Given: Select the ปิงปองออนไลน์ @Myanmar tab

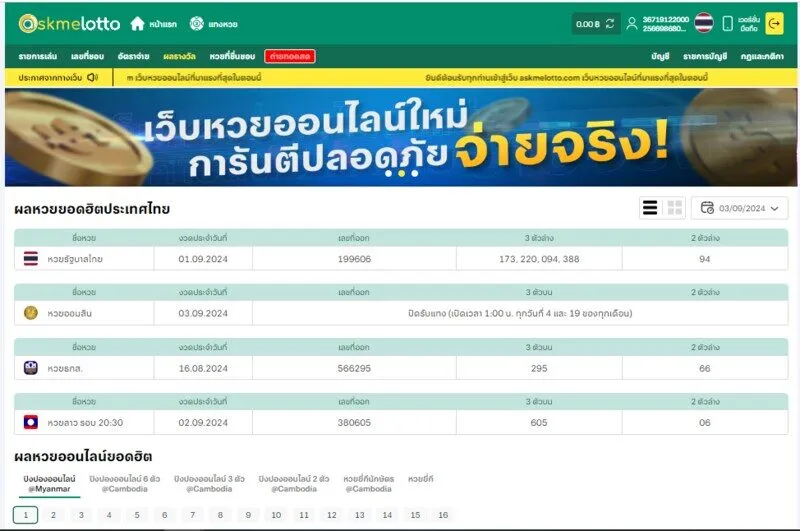Looking at the screenshot, I should [x=49, y=484].
